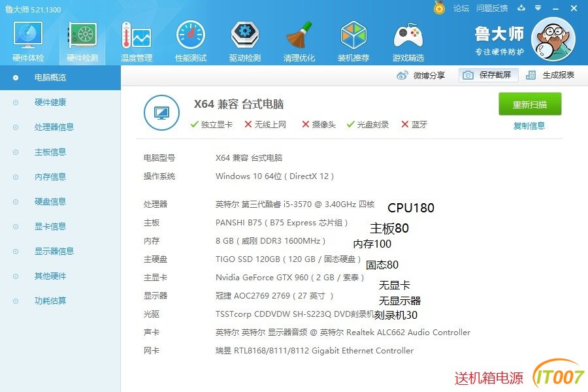Click the 无线上网 feature indicator
The width and height of the screenshot is (588, 392).
(265, 125)
